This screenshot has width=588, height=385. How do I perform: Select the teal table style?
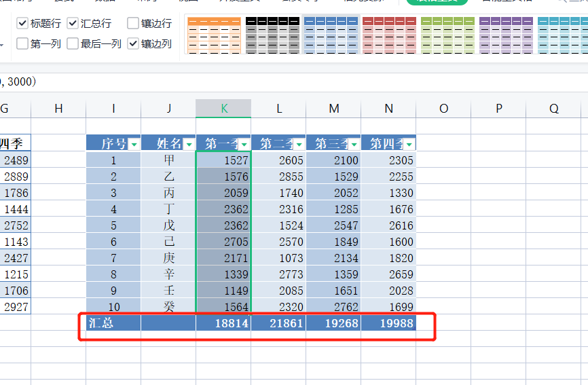[562, 35]
